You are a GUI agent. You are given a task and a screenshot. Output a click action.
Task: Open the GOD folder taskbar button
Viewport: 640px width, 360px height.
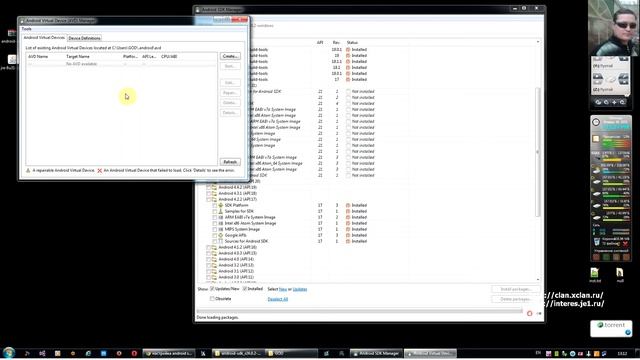pyautogui.click(x=291, y=353)
